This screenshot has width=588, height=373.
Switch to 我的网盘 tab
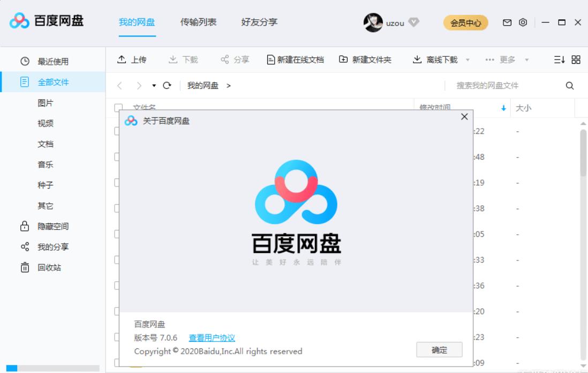(137, 22)
